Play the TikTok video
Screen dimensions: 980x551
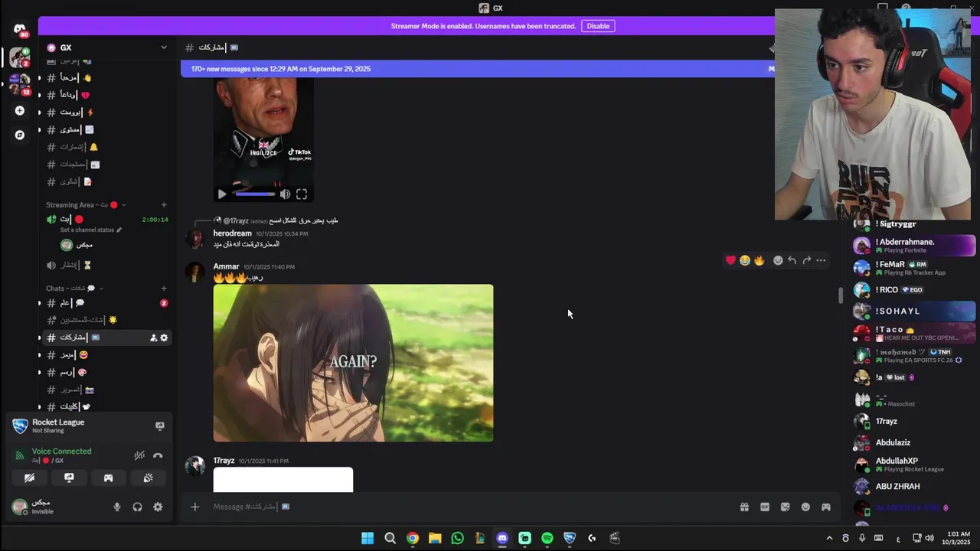(222, 194)
